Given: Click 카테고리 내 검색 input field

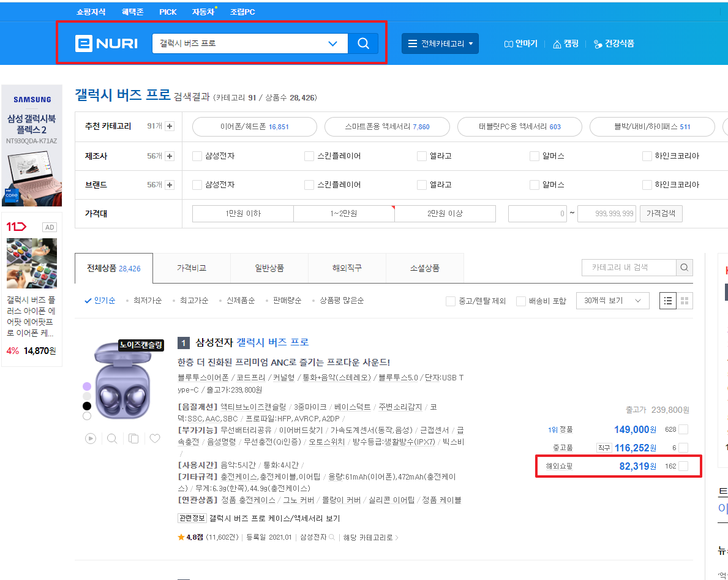Looking at the screenshot, I should [629, 268].
